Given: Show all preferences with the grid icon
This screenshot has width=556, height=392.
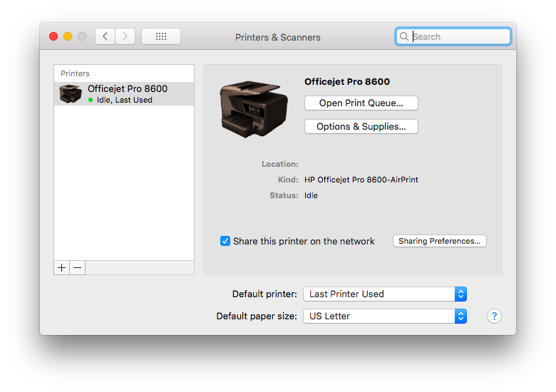Looking at the screenshot, I should pyautogui.click(x=161, y=36).
